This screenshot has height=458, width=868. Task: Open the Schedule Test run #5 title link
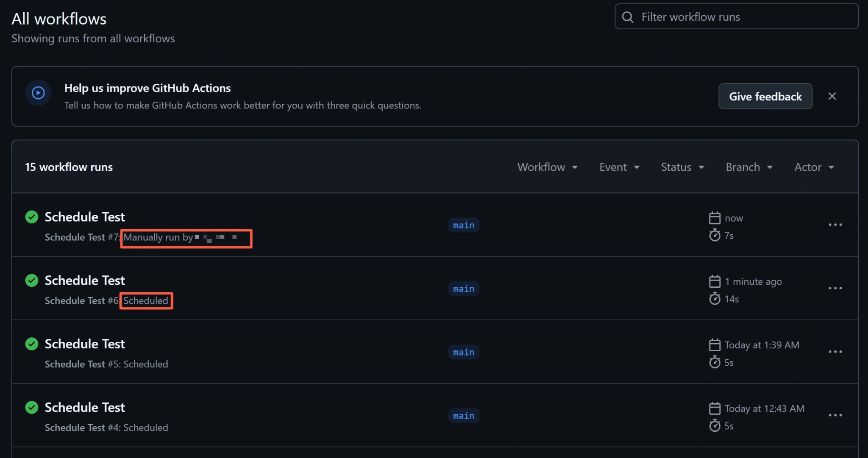coord(85,344)
